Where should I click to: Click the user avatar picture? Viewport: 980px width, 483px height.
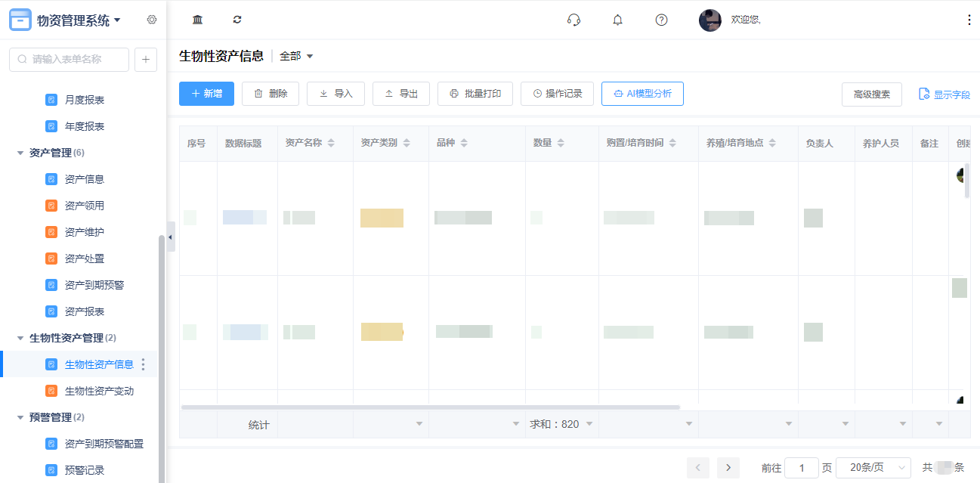(x=709, y=20)
